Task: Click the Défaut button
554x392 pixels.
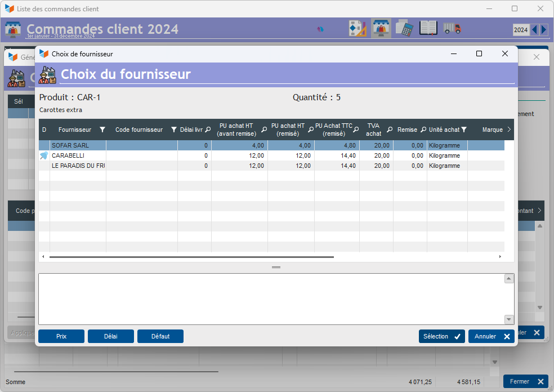Action: point(160,336)
